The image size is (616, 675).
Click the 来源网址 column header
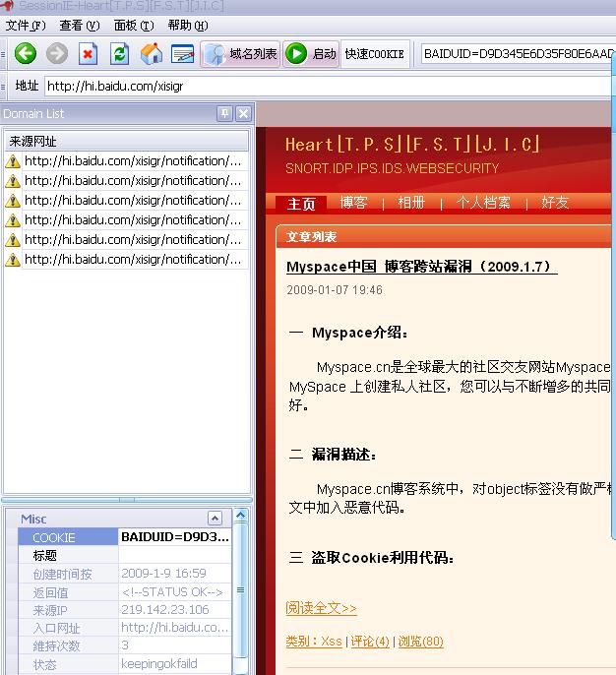(x=127, y=142)
